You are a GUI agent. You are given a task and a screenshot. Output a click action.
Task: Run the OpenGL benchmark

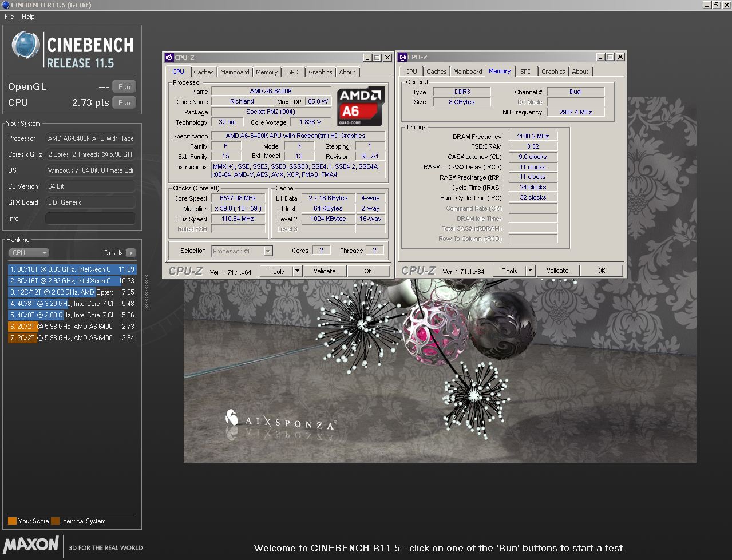click(124, 86)
